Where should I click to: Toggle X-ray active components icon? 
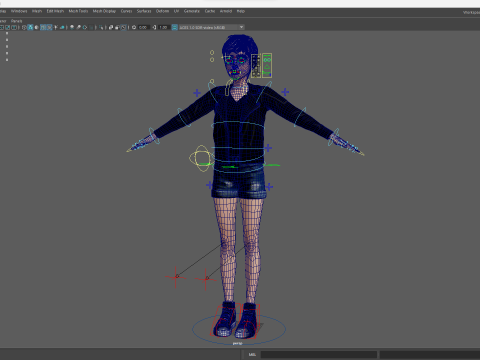[x=117, y=27]
